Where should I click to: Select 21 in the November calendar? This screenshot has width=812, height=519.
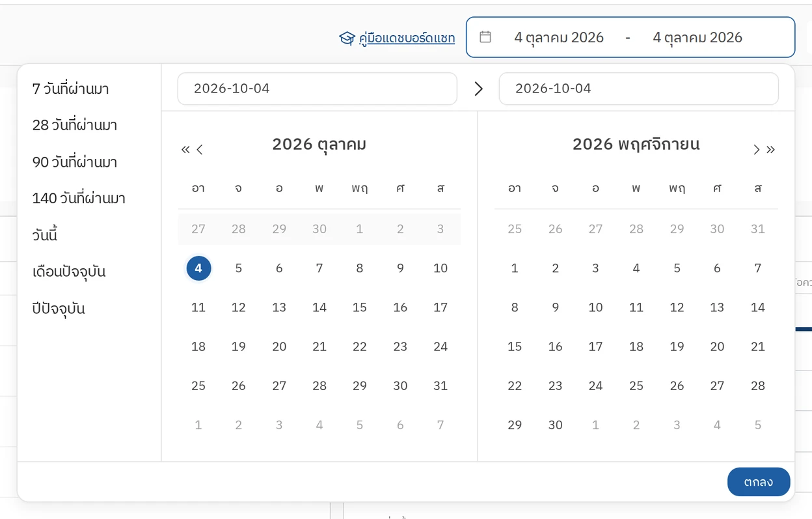[x=758, y=346]
